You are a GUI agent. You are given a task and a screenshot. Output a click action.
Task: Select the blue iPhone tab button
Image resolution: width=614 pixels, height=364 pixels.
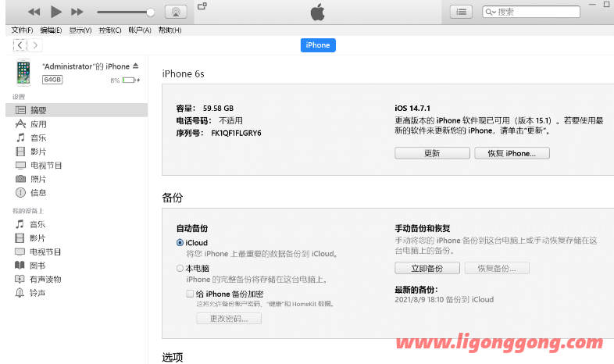[x=318, y=45]
